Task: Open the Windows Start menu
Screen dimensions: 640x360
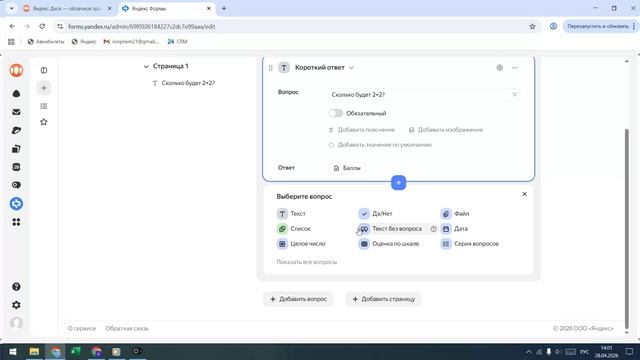Action: tap(13, 351)
